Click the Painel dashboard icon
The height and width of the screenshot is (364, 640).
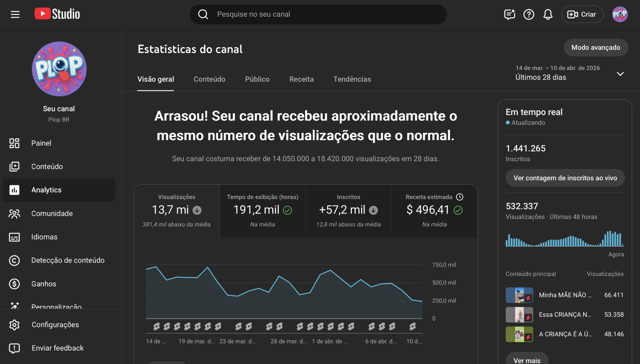pos(14,143)
